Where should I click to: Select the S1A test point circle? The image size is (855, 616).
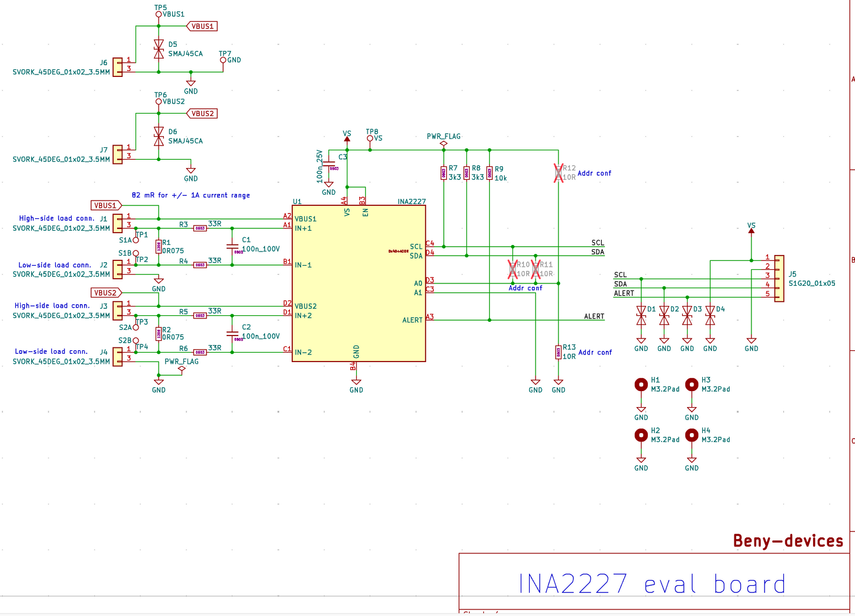[135, 240]
